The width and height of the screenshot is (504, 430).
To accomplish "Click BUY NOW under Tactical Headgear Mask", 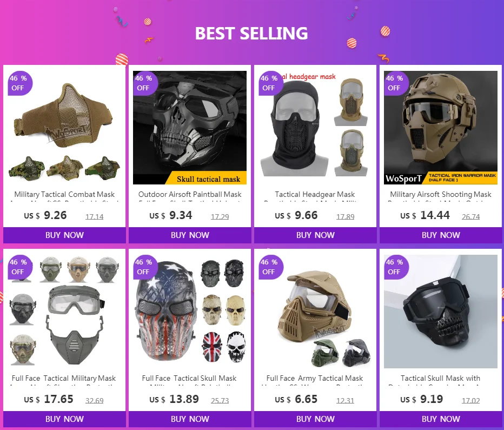I will click(x=315, y=235).
